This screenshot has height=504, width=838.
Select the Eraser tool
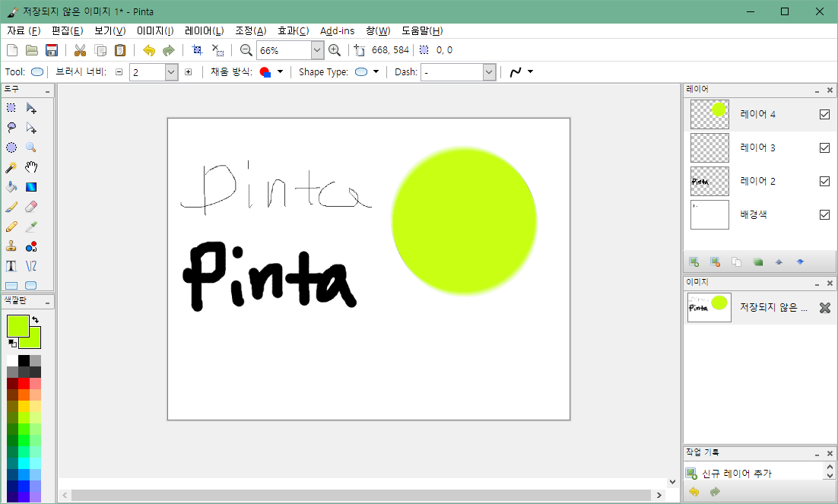[31, 207]
